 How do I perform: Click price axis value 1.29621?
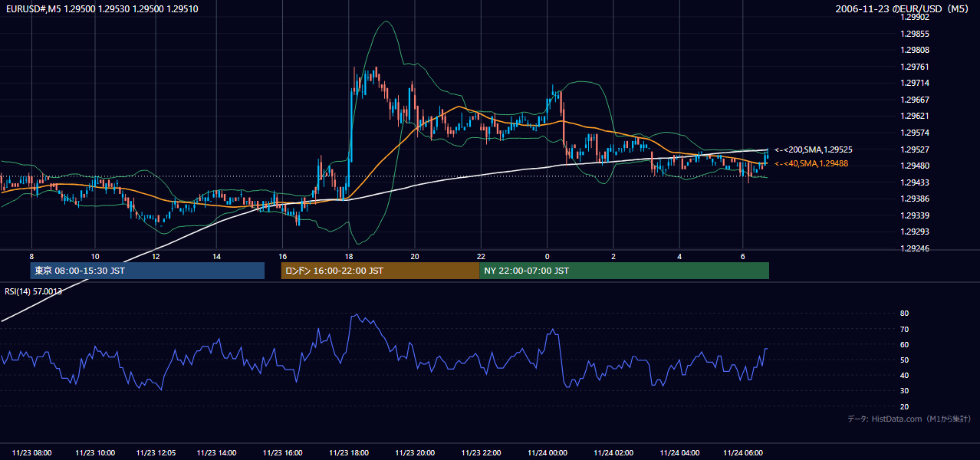tap(915, 117)
